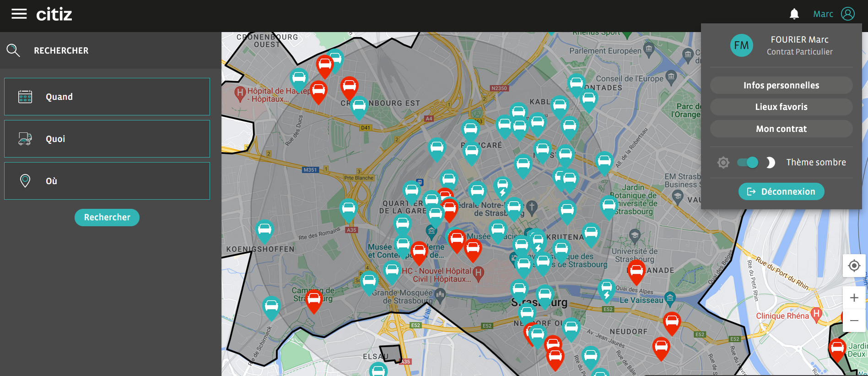Open Infos personnelles
This screenshot has width=868, height=376.
click(781, 85)
